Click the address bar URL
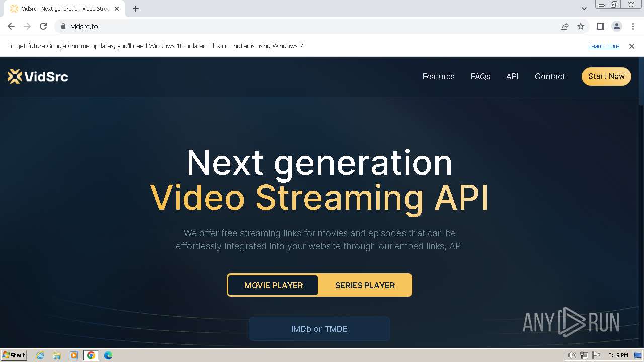This screenshot has width=644, height=362. pyautogui.click(x=85, y=26)
